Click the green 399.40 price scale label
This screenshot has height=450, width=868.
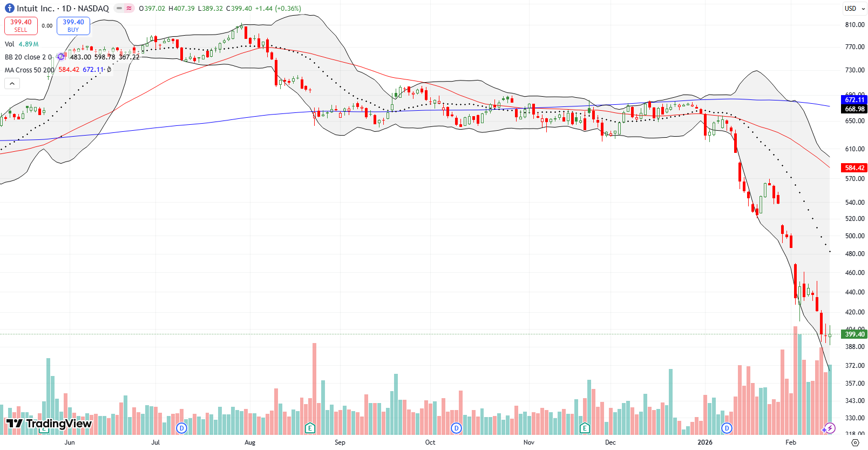tap(853, 334)
